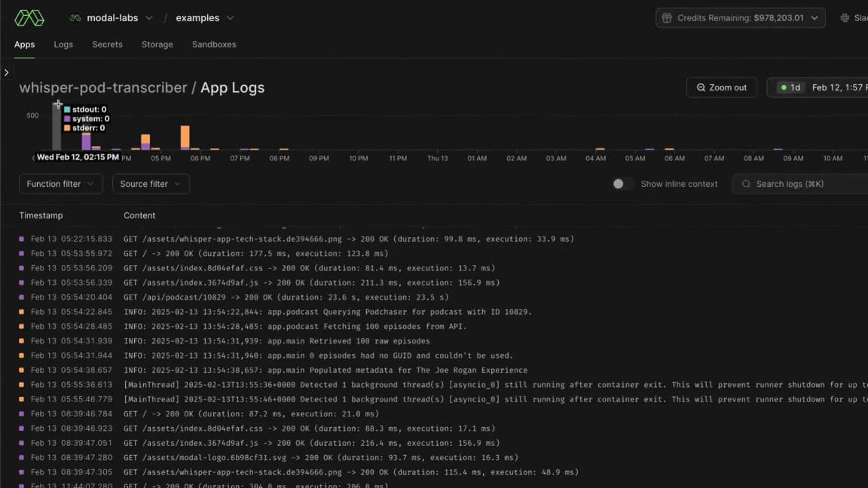Go to the Sandboxes tab
Image resolution: width=868 pixels, height=488 pixels.
(214, 44)
